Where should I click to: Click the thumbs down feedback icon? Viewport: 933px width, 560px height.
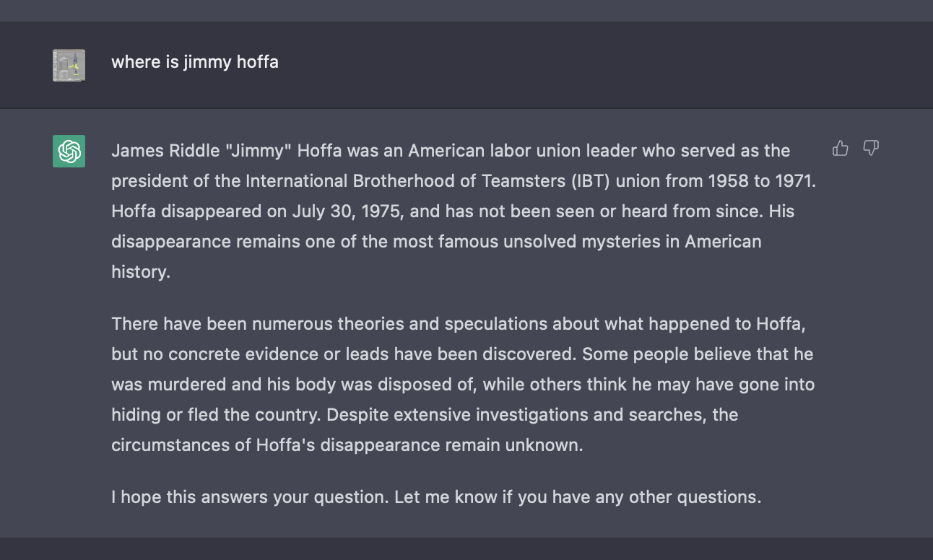click(871, 149)
